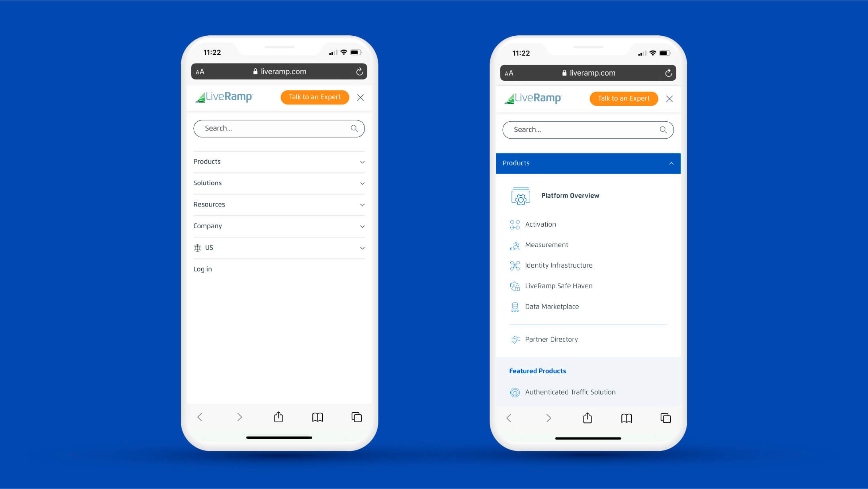Expand the Resources navigation section

pos(279,205)
